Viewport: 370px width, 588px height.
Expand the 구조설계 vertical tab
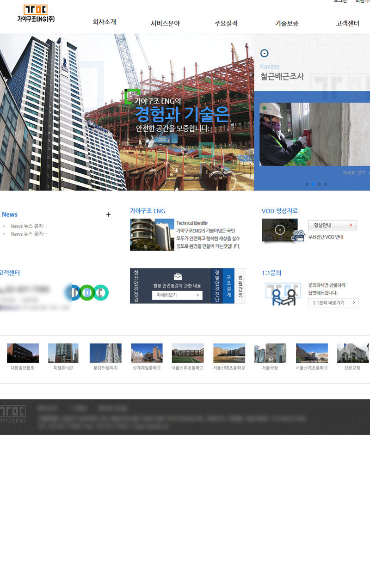pyautogui.click(x=228, y=286)
